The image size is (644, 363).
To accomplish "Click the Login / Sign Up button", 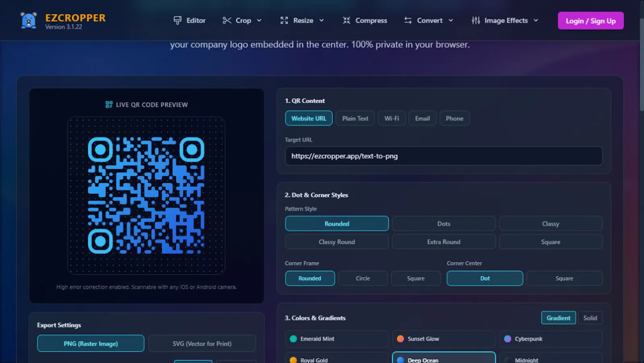I will pos(590,21).
